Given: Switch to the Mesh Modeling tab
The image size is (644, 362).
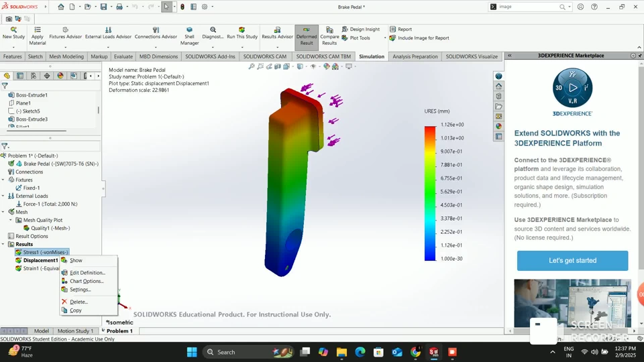Looking at the screenshot, I should point(66,56).
